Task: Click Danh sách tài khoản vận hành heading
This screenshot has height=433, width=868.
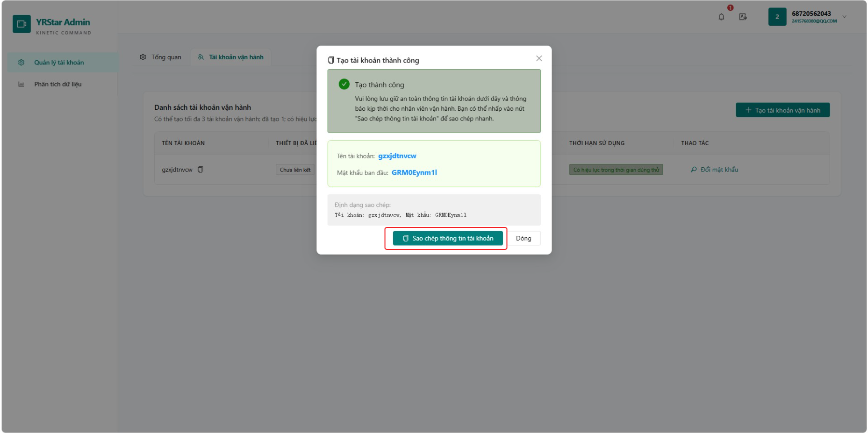Action: (203, 107)
